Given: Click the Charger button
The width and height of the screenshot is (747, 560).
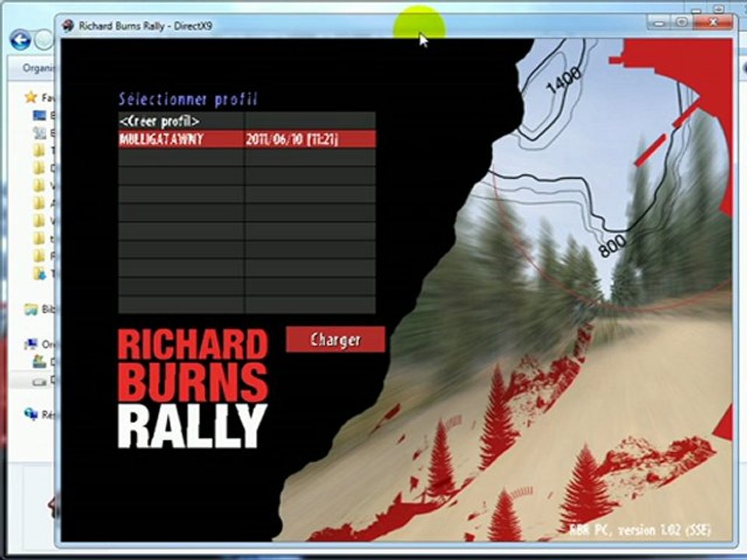Looking at the screenshot, I should (x=335, y=340).
